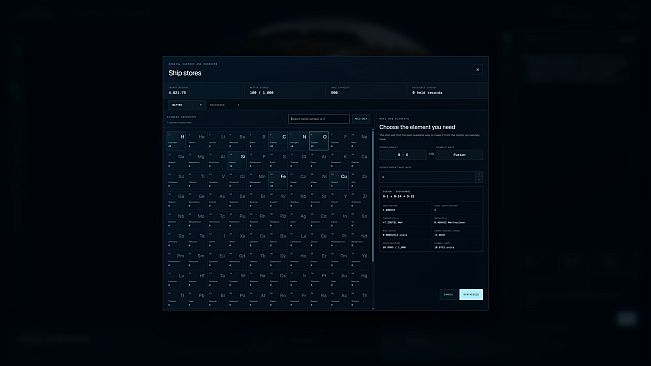Choose the Nitrogen (N) element tile
The height and width of the screenshot is (366, 651).
tap(298, 141)
